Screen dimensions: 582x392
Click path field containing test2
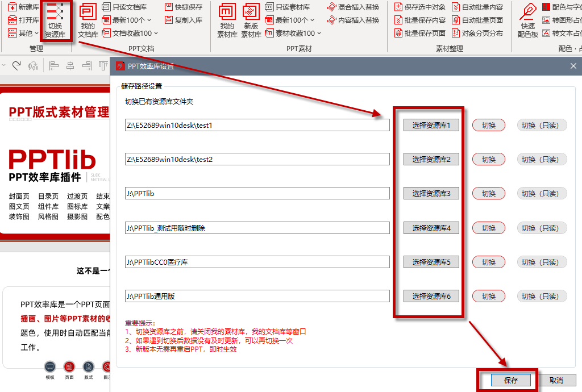[257, 160]
